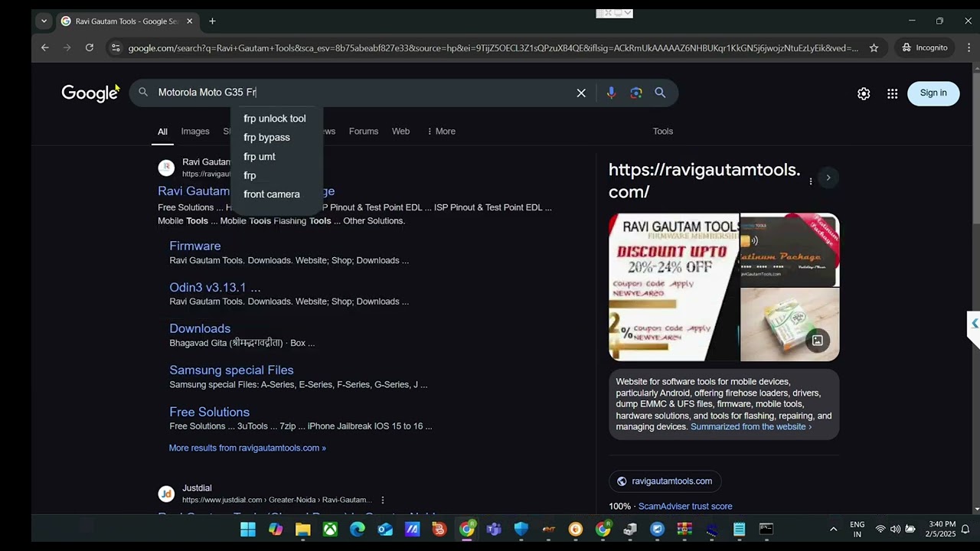Open the notification bell in system tray
This screenshot has width=980, height=551.
[x=965, y=529]
